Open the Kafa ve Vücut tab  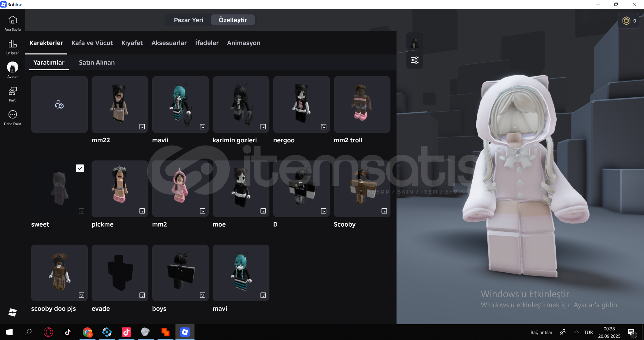coord(92,43)
